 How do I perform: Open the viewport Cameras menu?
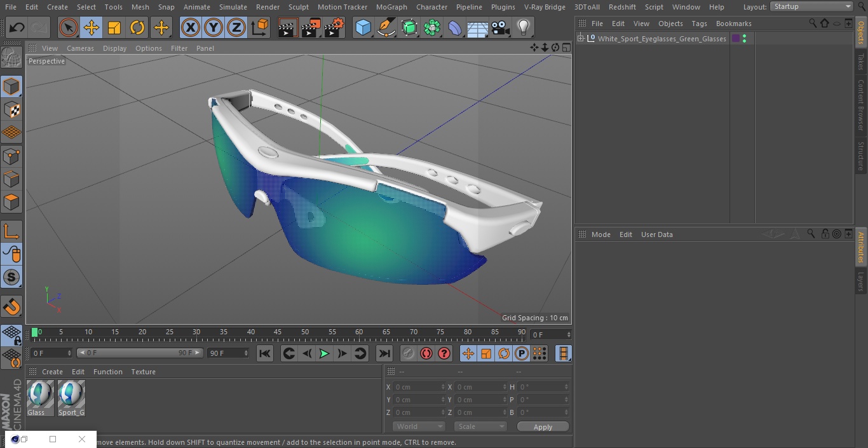80,48
